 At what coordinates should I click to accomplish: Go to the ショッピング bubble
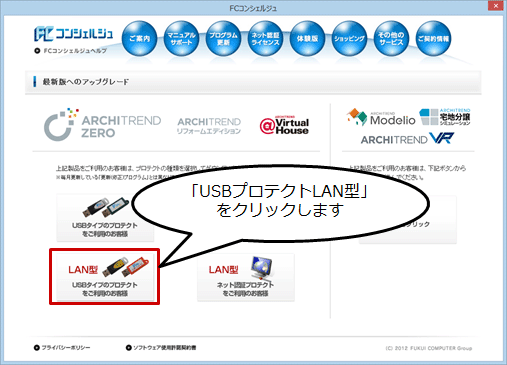pyautogui.click(x=349, y=38)
